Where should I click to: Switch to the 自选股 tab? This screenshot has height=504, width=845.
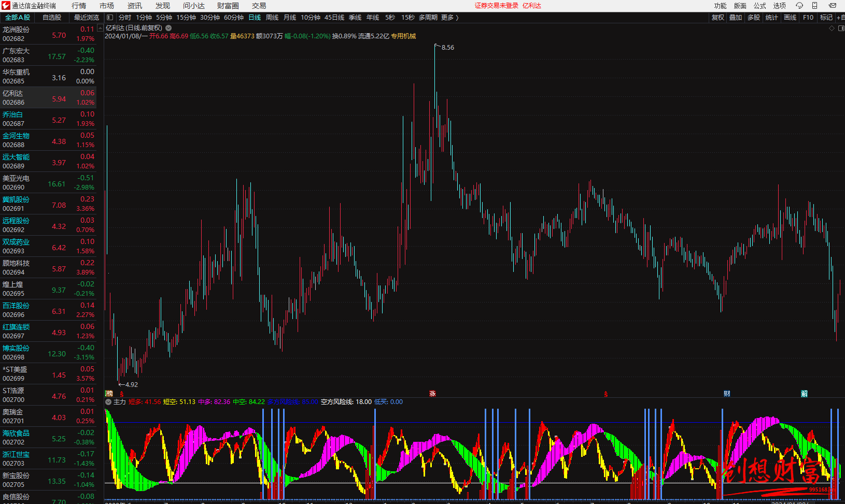52,18
